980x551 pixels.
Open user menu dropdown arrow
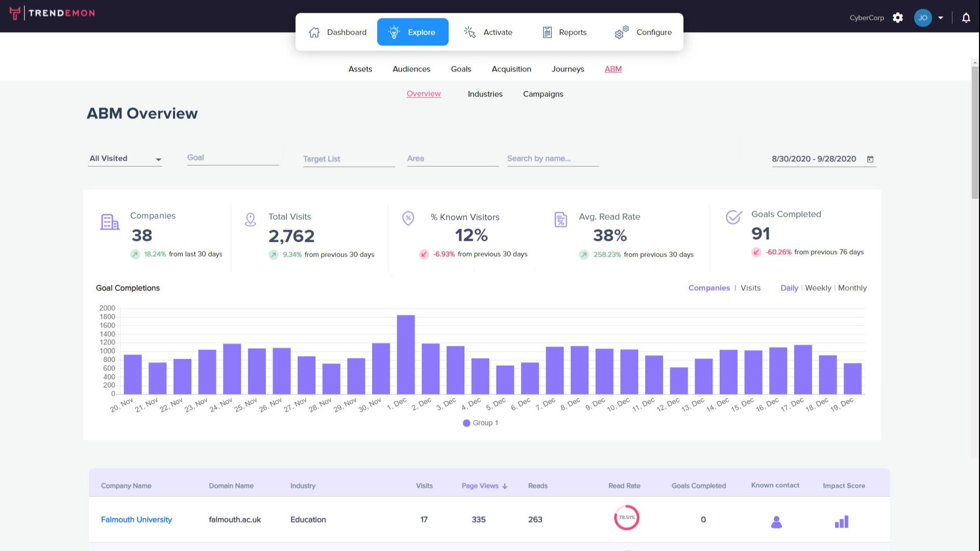point(941,18)
